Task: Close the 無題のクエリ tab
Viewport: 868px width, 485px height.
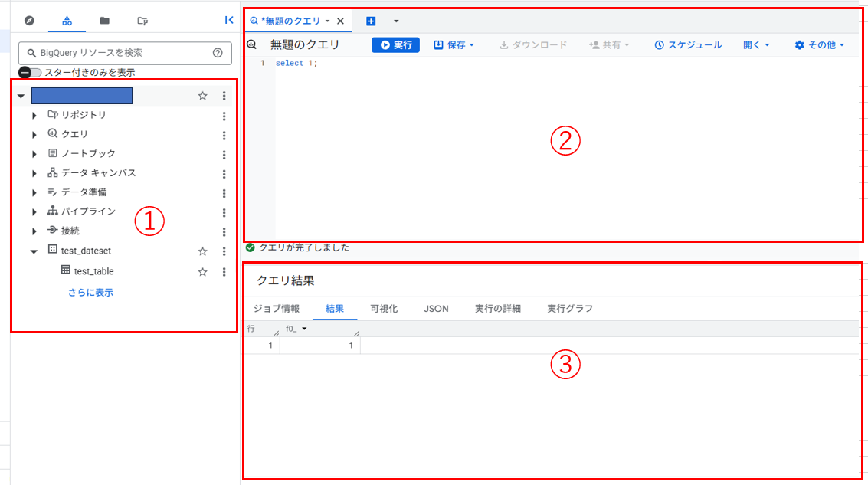Action: [x=340, y=21]
